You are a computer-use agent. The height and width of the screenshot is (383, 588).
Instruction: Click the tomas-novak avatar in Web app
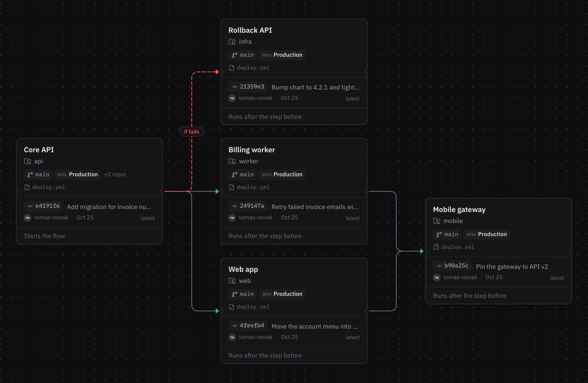232,337
